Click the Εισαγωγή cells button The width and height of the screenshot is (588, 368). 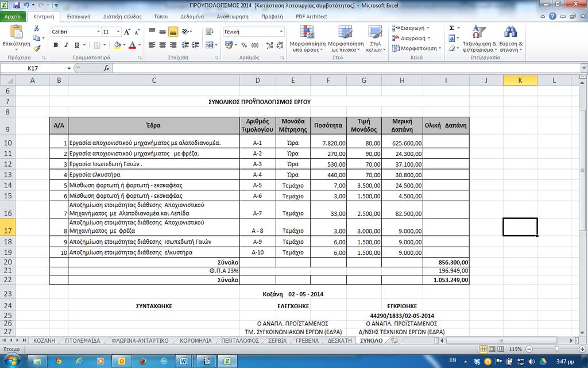coord(411,28)
